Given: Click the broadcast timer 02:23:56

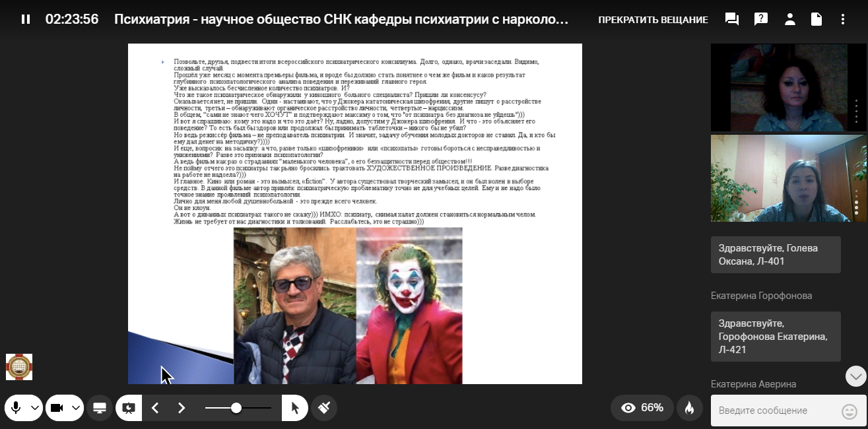Looking at the screenshot, I should (x=72, y=20).
